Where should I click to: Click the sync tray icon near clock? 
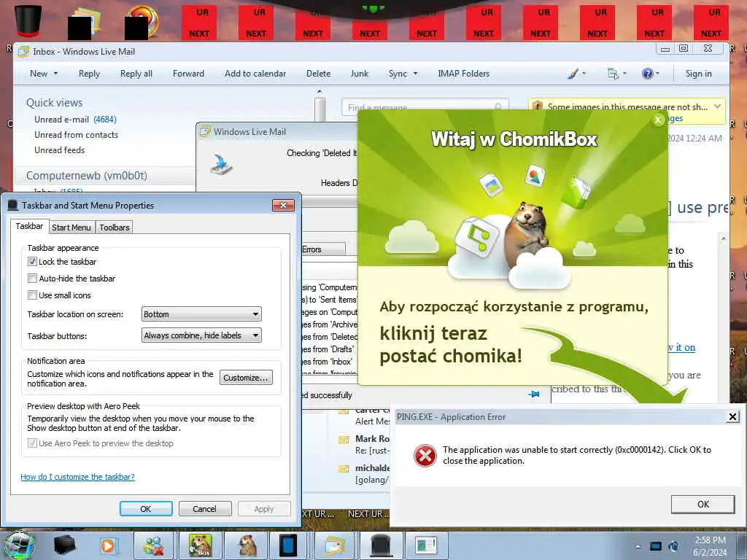point(673,546)
